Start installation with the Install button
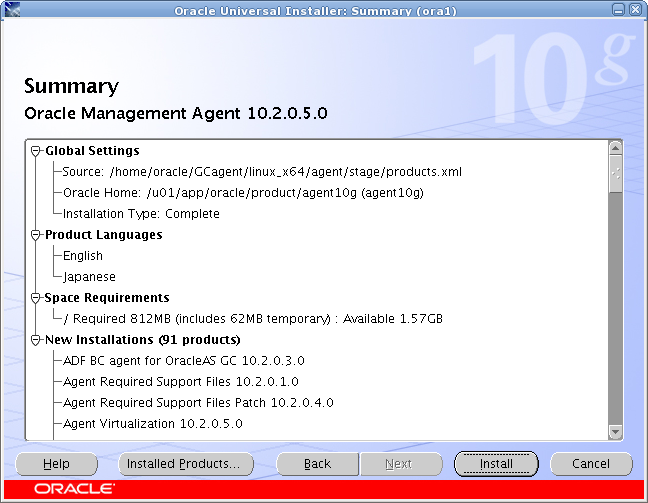 [x=496, y=464]
